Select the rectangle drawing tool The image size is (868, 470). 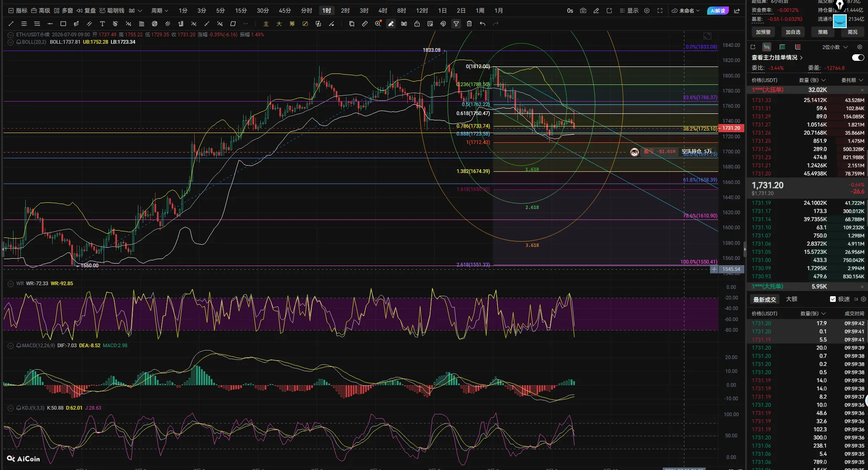(63, 24)
